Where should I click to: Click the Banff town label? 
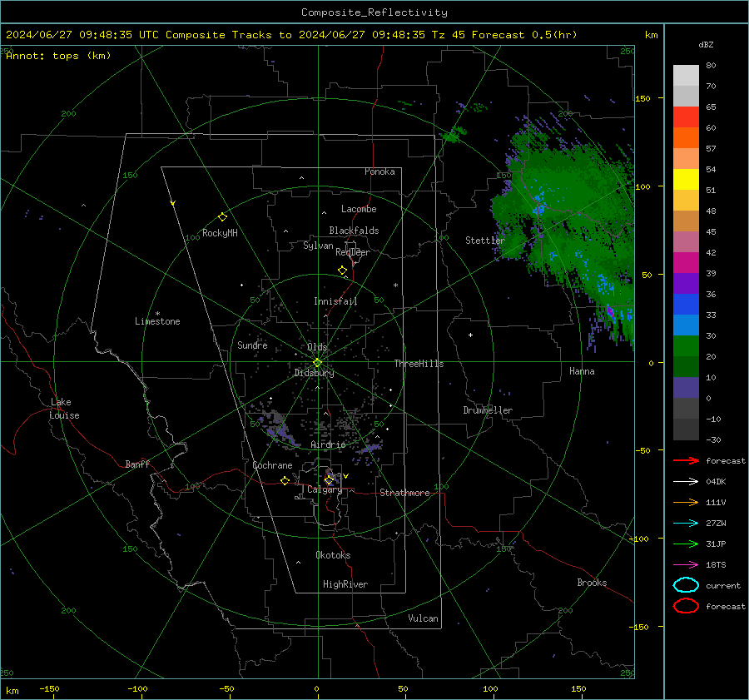coord(137,464)
